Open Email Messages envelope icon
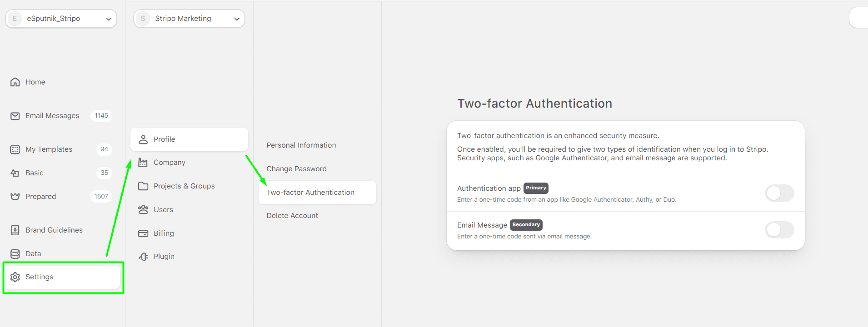The height and width of the screenshot is (327, 868). click(15, 116)
